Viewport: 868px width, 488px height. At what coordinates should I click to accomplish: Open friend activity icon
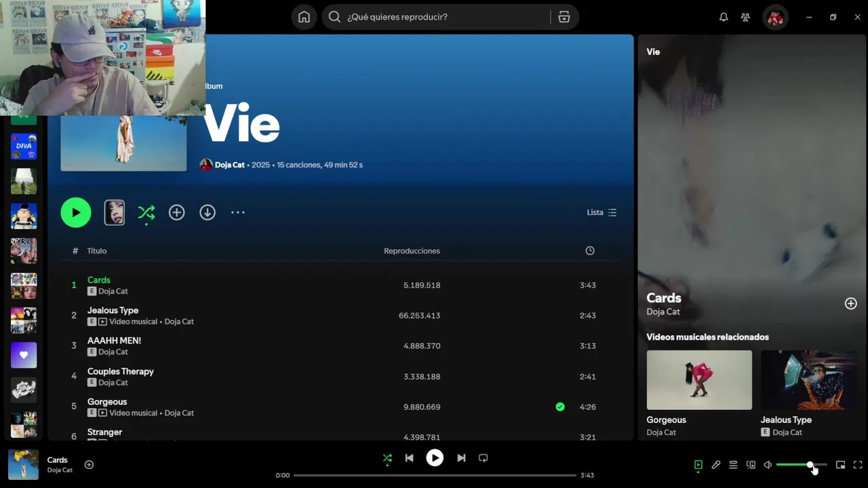tap(745, 17)
